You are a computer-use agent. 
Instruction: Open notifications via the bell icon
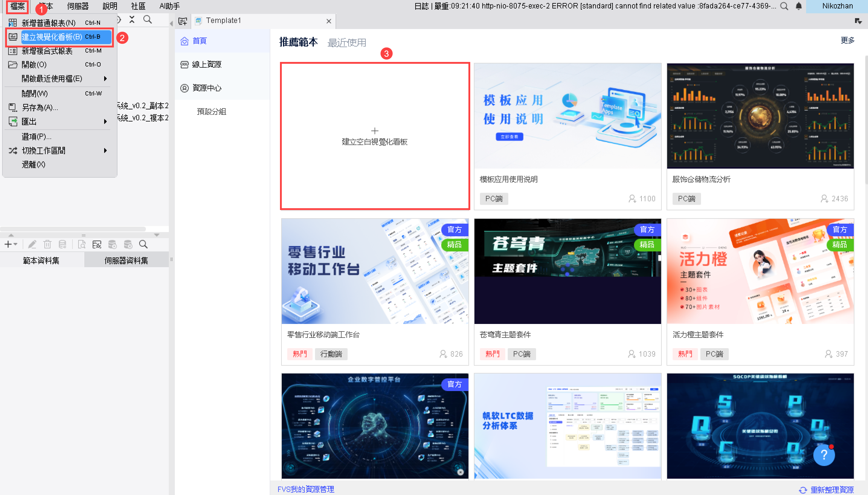(x=799, y=6)
